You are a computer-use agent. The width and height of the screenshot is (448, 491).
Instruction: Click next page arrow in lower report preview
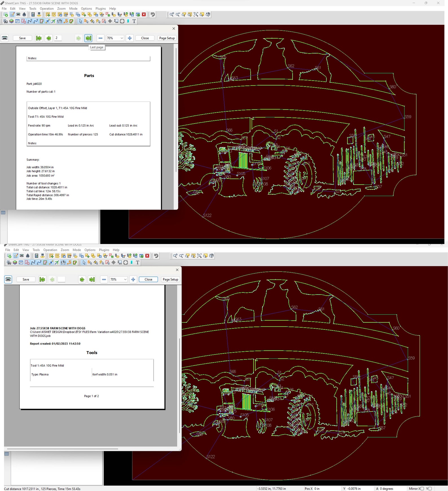[x=82, y=280]
